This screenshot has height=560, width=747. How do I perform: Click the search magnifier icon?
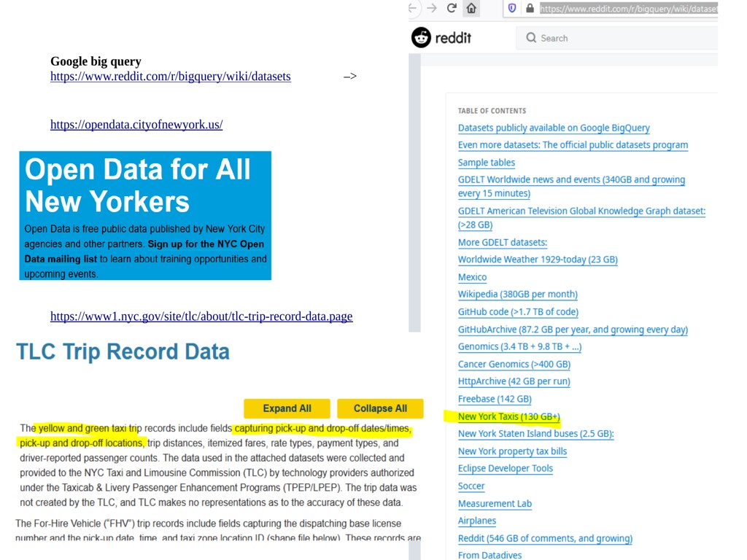coord(531,38)
